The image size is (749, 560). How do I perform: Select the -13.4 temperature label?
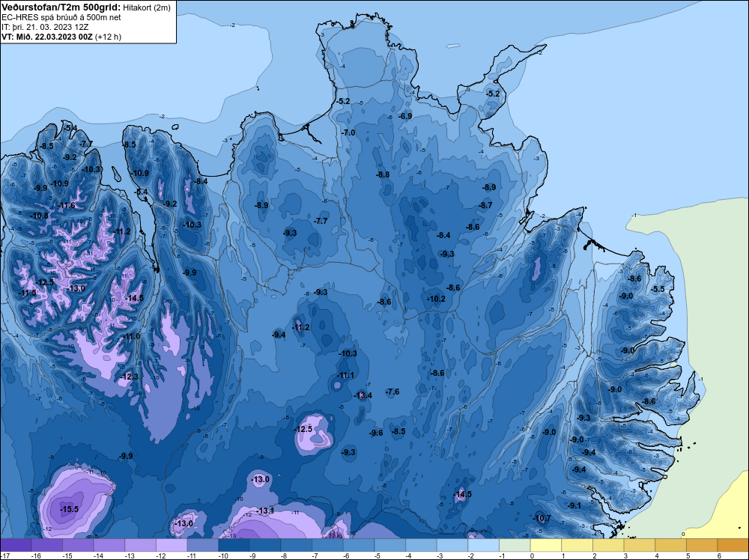(x=363, y=395)
